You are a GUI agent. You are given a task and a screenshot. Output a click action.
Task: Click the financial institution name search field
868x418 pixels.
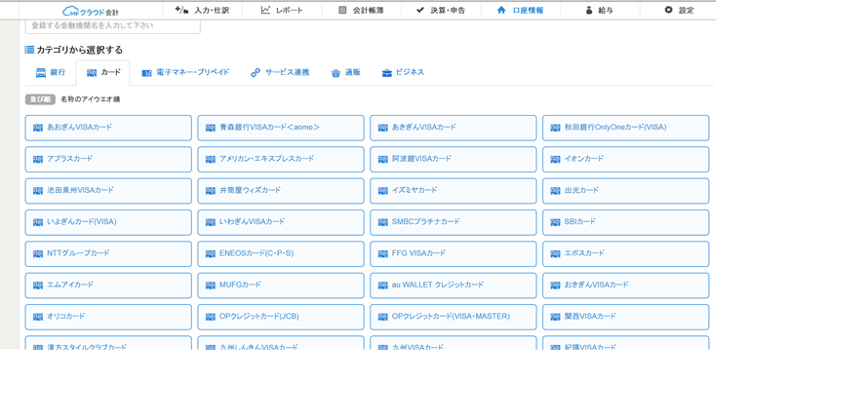113,26
